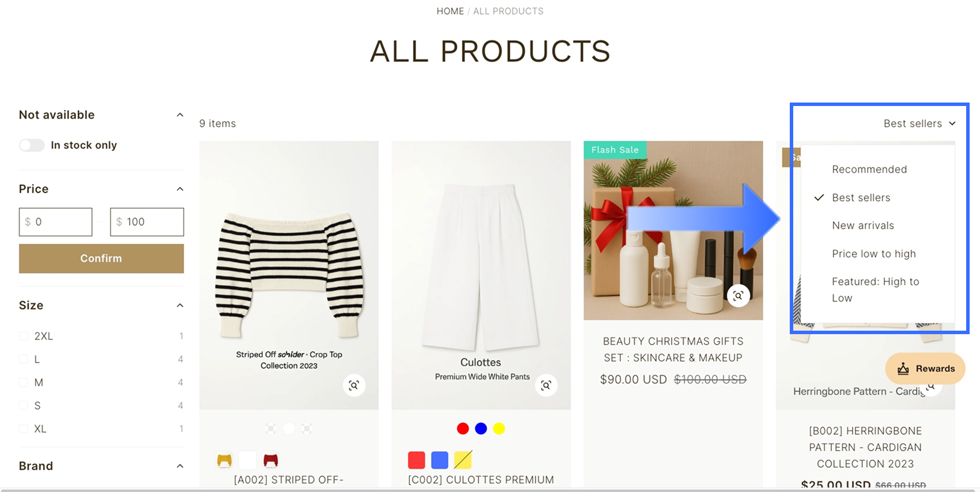Select the dark red sweater variant thumbnail
This screenshot has width=980, height=492.
tap(271, 460)
